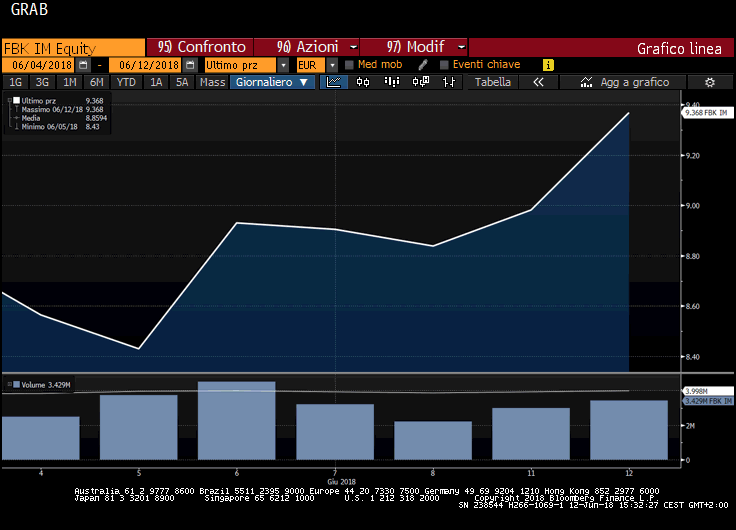Click the FBK IM Equity ticker field
The width and height of the screenshot is (736, 530).
point(73,47)
